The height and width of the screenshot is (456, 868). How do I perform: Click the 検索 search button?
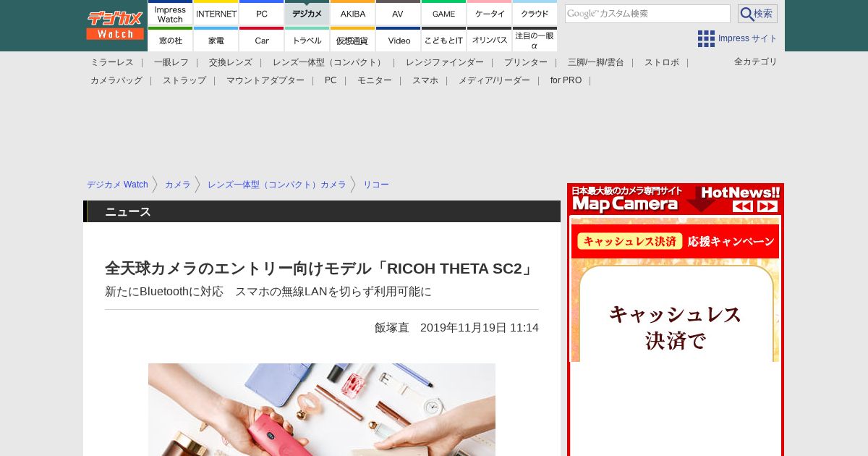point(757,14)
